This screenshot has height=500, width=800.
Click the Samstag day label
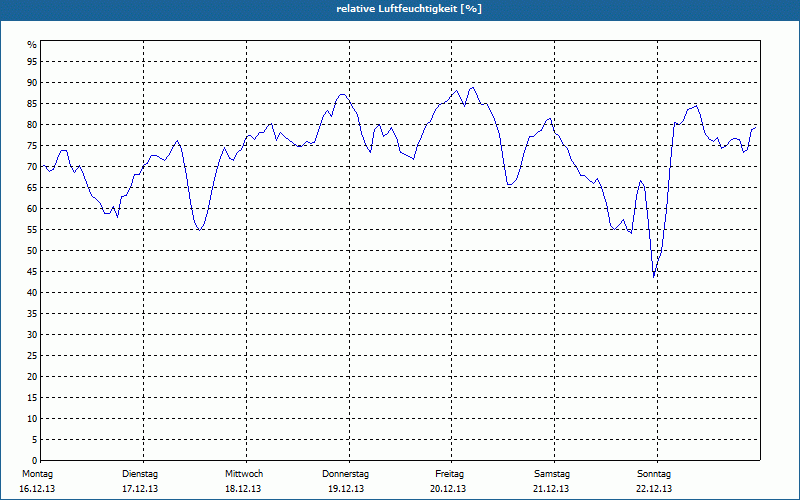552,474
